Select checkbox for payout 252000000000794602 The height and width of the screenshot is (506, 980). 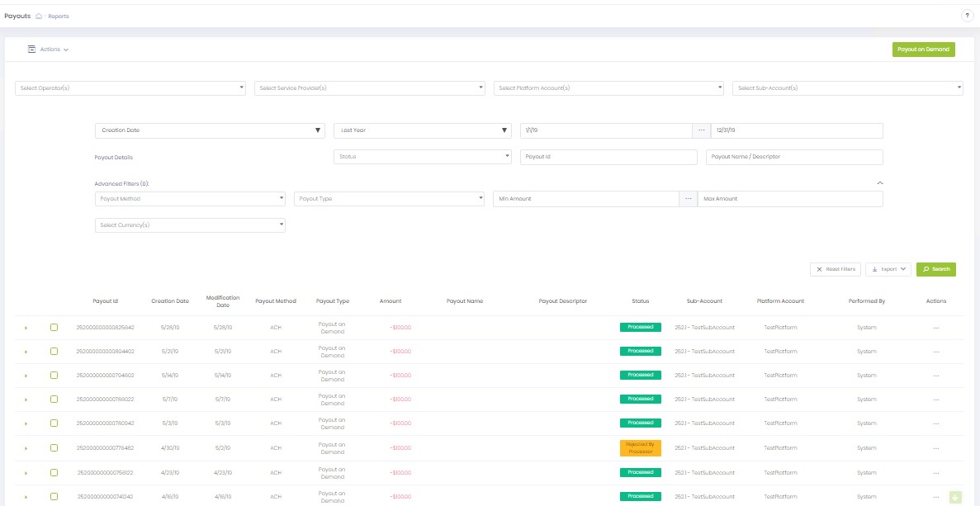click(54, 376)
